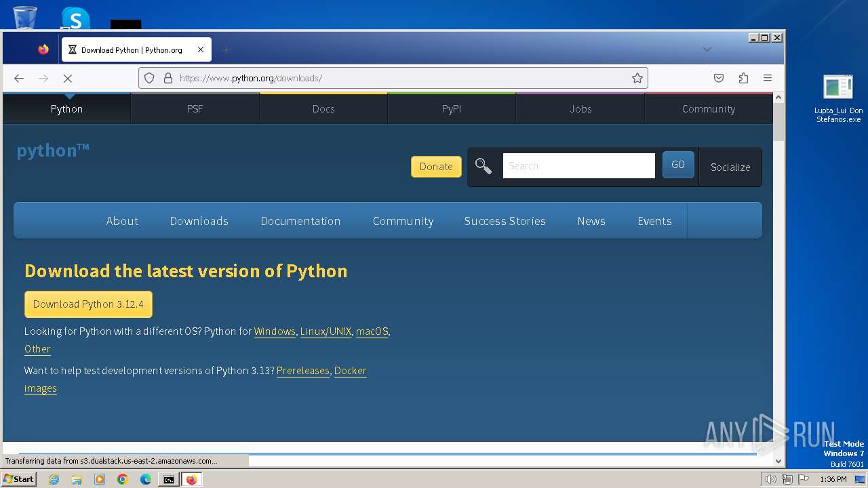Click page scrollbar up arrow
The height and width of the screenshot is (488, 868).
click(x=778, y=98)
